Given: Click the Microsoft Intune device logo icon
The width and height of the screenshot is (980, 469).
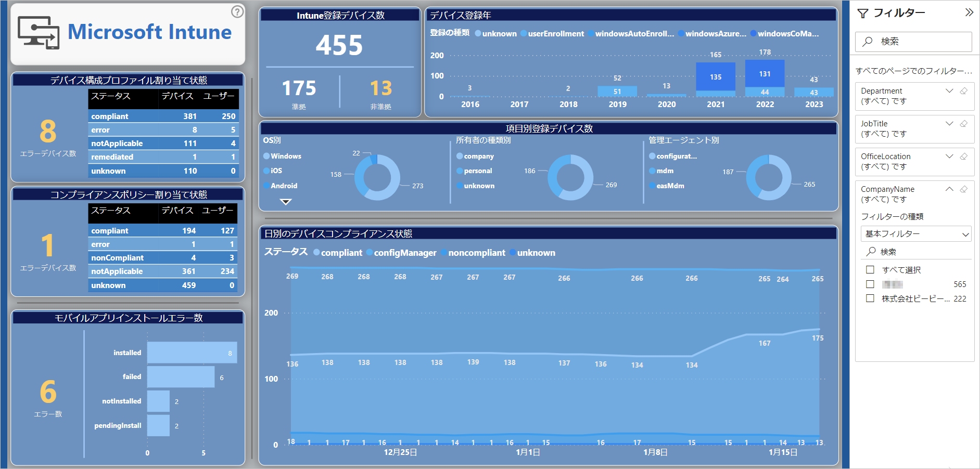Looking at the screenshot, I should click(39, 32).
